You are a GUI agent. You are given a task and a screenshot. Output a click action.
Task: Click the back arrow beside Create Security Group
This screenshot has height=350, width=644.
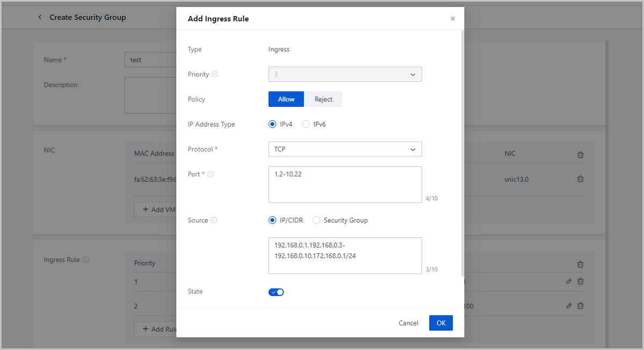[40, 17]
